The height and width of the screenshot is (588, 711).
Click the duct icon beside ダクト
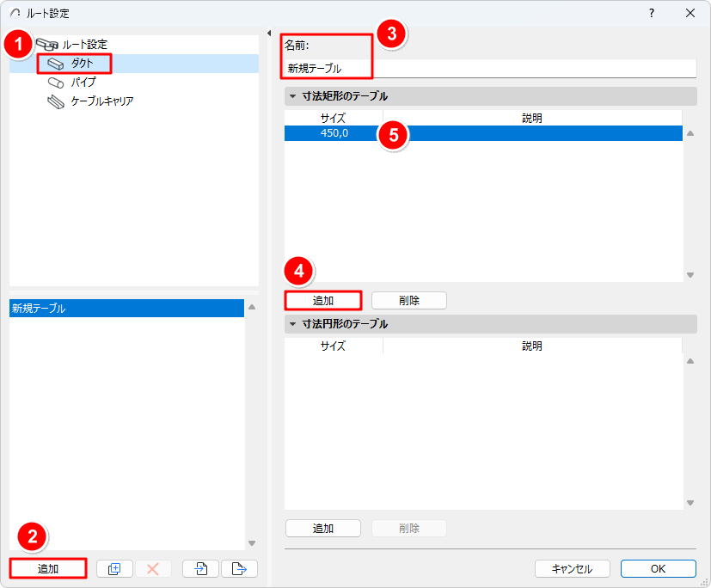click(56, 64)
